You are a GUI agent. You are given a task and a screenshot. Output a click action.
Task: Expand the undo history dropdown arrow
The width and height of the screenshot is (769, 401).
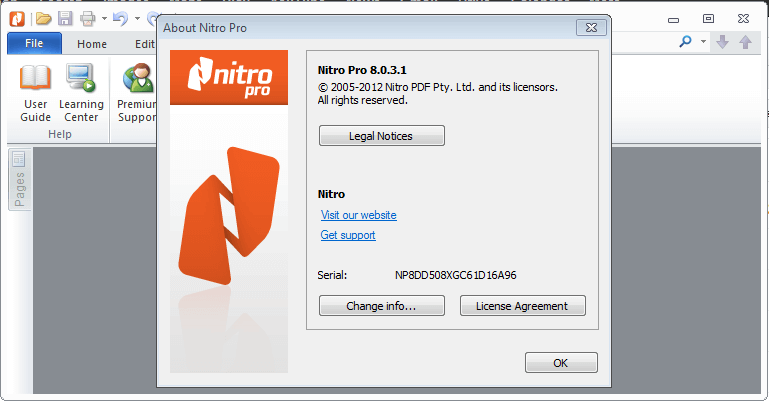pos(137,19)
